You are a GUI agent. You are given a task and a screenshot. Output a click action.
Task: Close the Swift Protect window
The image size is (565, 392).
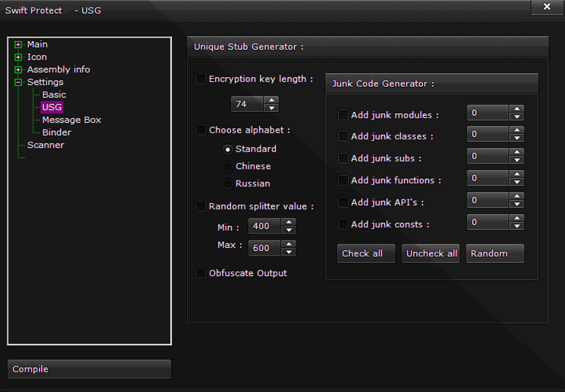[547, 7]
